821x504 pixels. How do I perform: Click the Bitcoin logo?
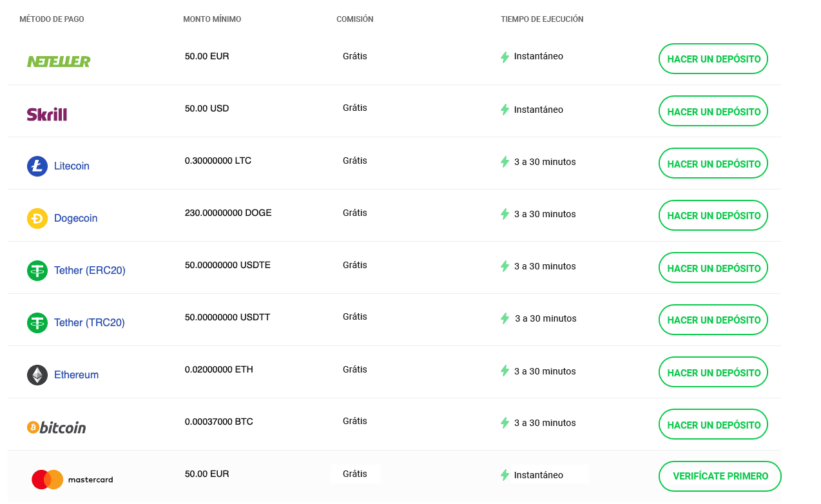coord(57,427)
